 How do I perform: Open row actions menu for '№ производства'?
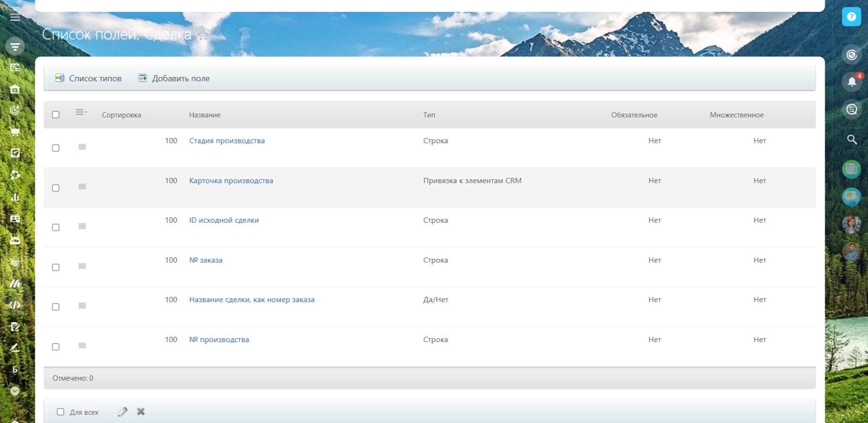(x=82, y=345)
